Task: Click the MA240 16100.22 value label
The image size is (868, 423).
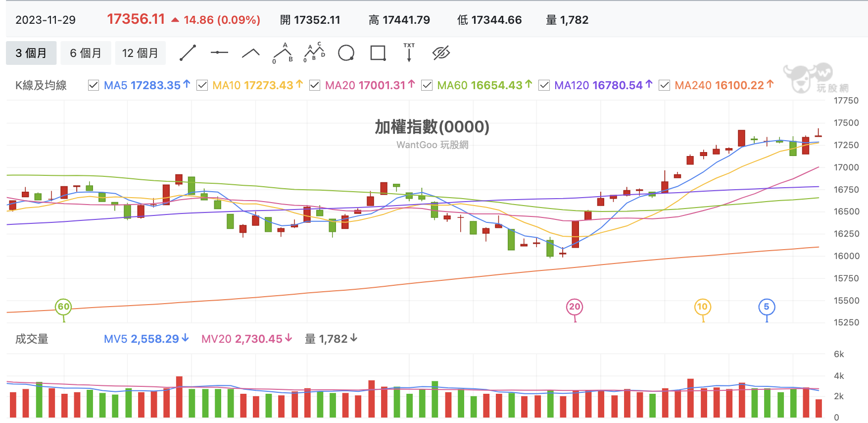Action: tap(724, 85)
